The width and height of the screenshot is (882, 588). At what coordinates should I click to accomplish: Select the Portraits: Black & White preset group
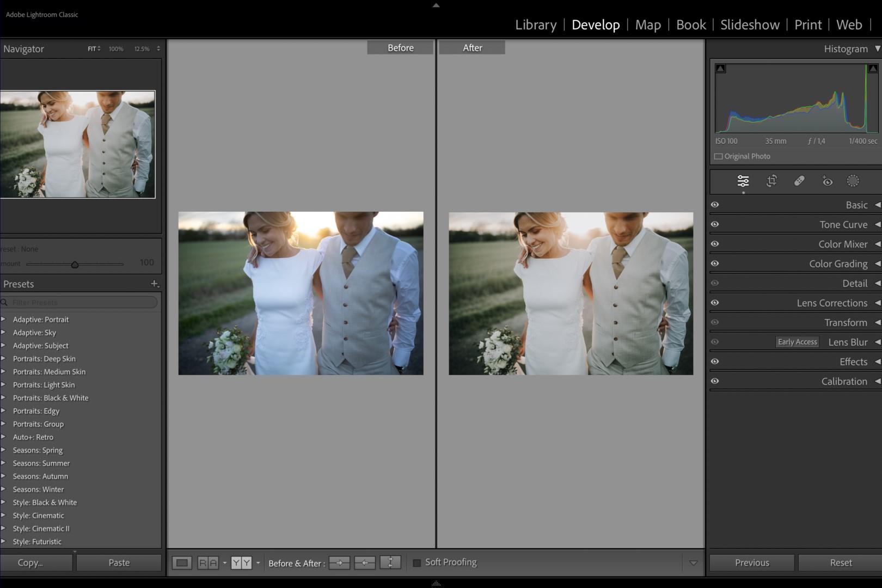click(51, 398)
